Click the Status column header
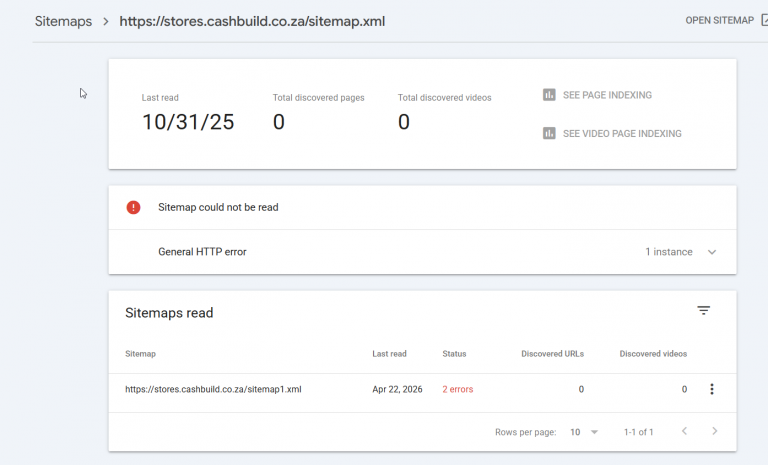 pyautogui.click(x=454, y=354)
